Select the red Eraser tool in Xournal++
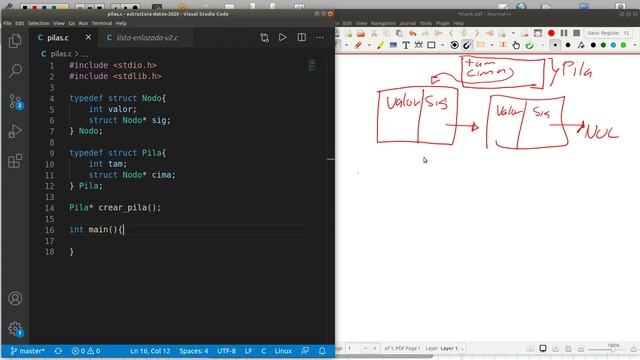Image resolution: width=640 pixels, height=360 pixels. (x=358, y=45)
